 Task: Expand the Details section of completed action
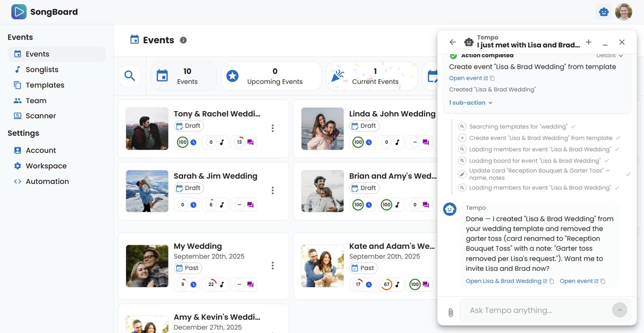point(609,55)
